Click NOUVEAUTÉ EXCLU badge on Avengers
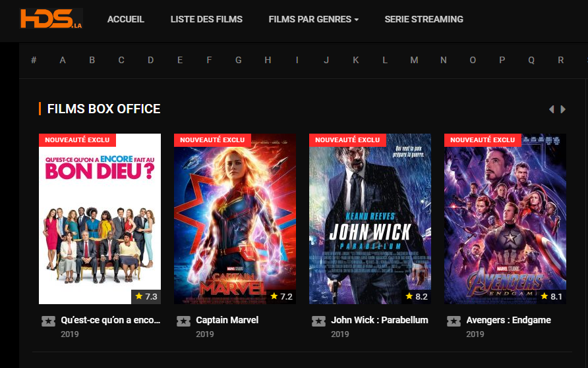 [x=483, y=140]
